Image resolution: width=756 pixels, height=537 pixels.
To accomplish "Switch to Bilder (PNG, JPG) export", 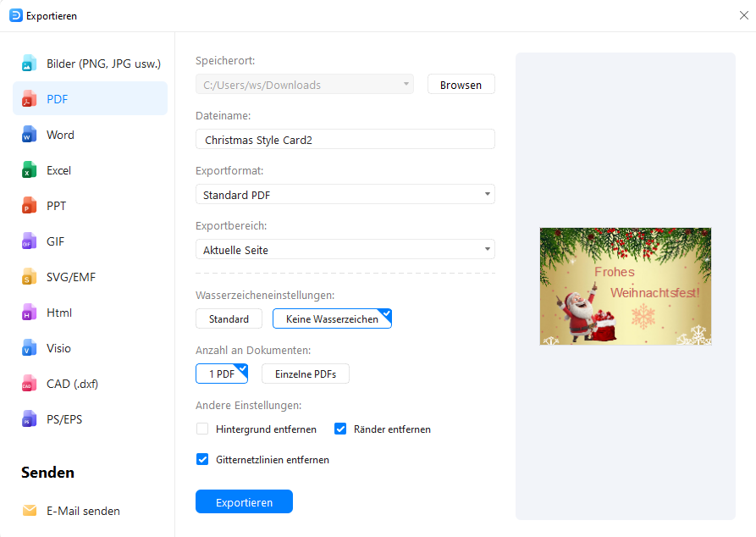I will click(30, 63).
